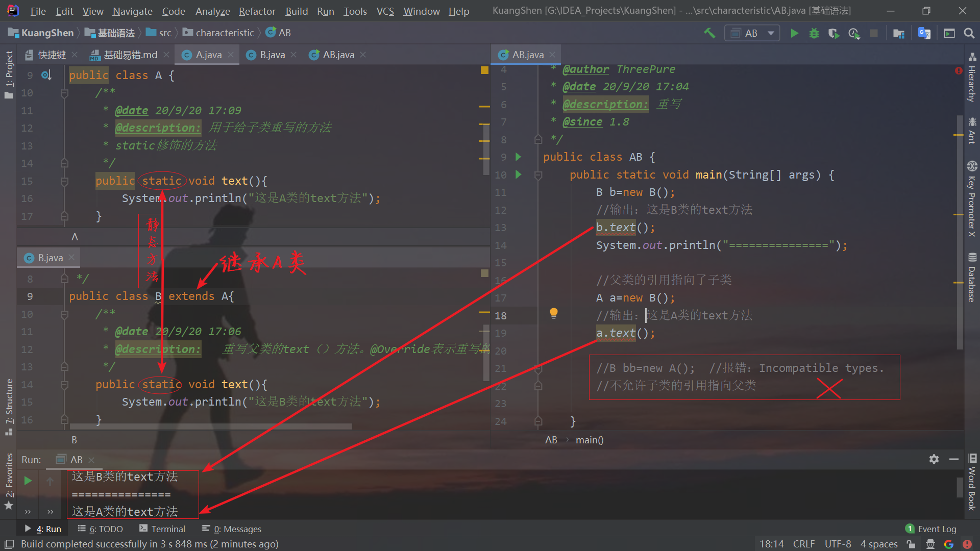Open the Navigate menu
The image size is (980, 551).
click(x=133, y=11)
